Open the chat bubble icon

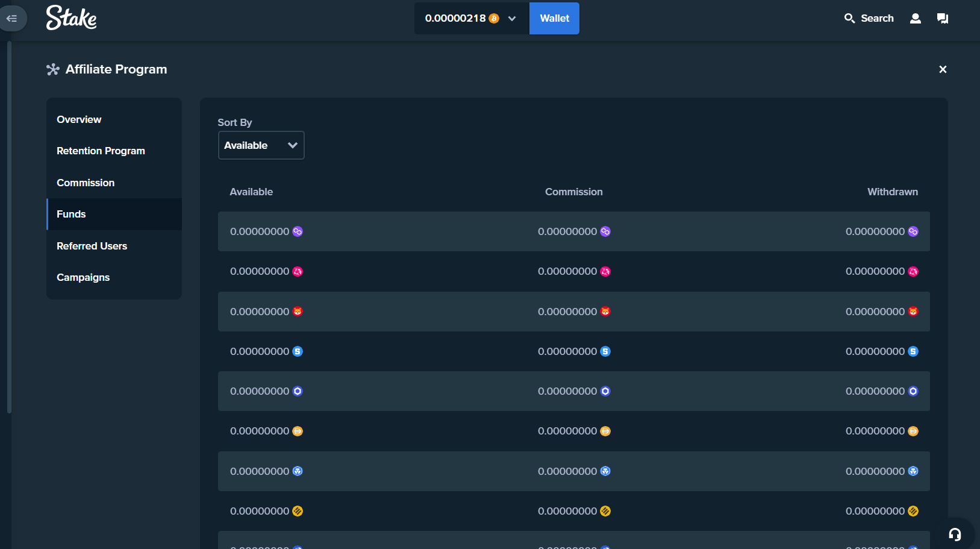click(943, 18)
